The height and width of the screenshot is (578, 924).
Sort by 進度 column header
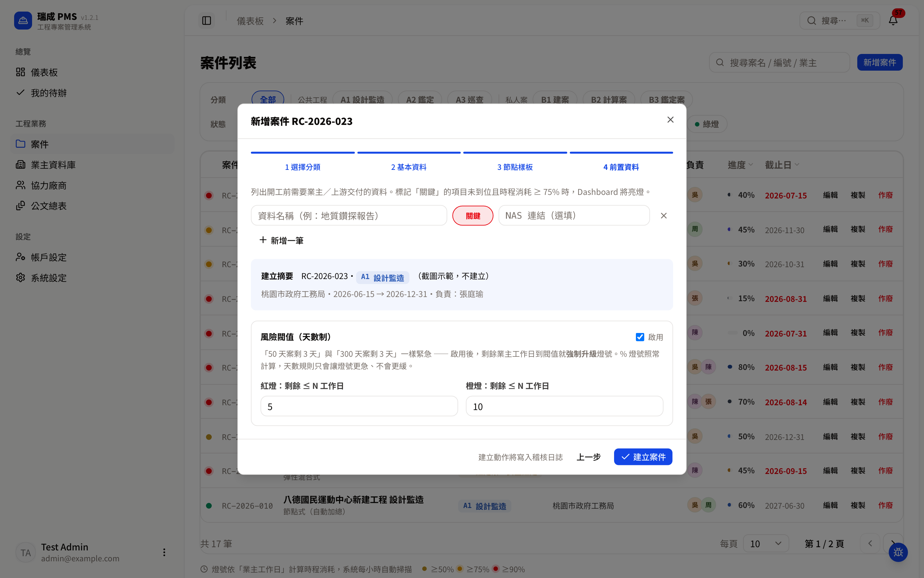point(740,165)
